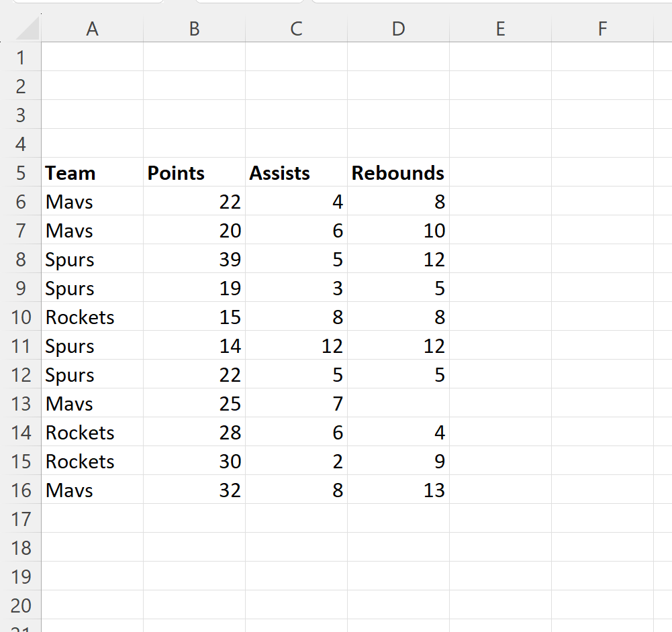Select column D header
672x632 pixels.
[399, 28]
